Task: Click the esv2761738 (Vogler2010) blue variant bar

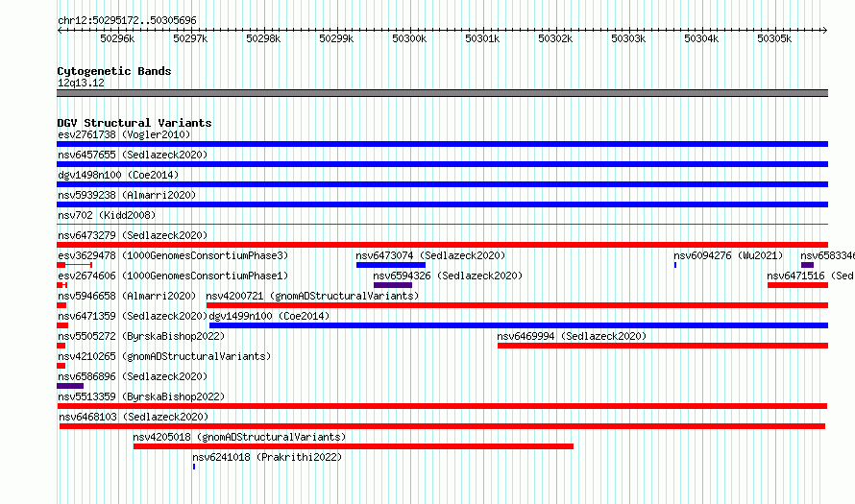Action: point(442,144)
